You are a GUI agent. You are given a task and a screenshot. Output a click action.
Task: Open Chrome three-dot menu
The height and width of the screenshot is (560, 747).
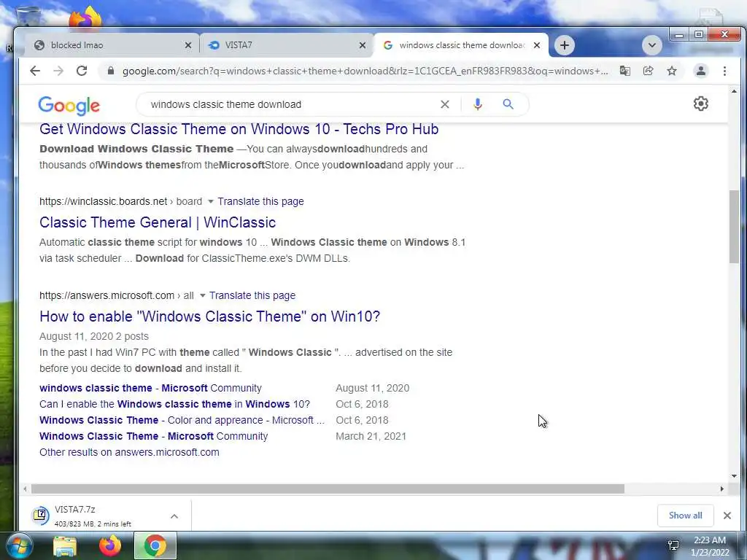coord(724,71)
